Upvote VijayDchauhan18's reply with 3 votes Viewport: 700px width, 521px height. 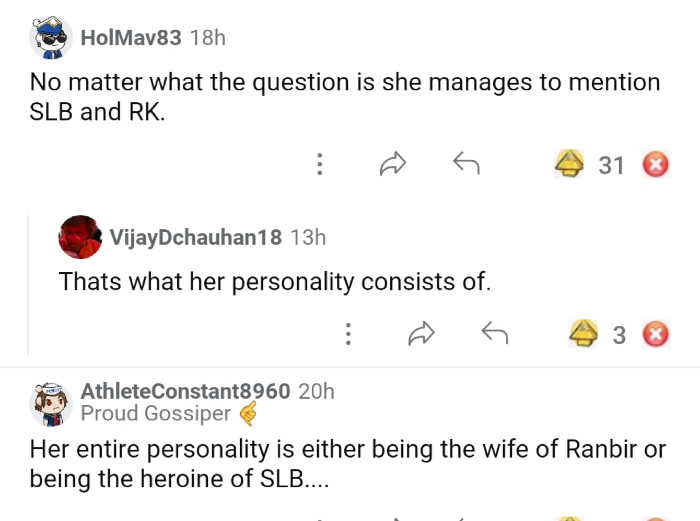click(582, 334)
